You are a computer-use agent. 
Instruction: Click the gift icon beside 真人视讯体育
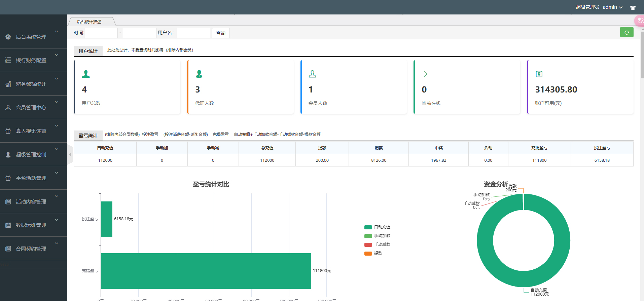pos(8,131)
